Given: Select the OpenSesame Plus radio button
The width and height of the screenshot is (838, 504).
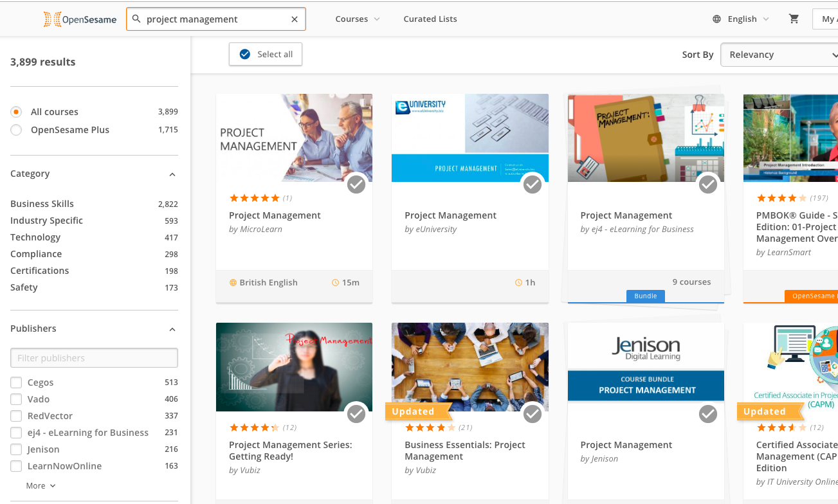Looking at the screenshot, I should click(16, 130).
